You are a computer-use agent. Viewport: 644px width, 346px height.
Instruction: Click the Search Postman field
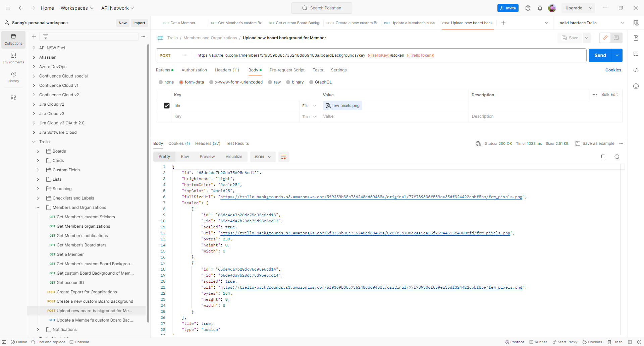[322, 8]
